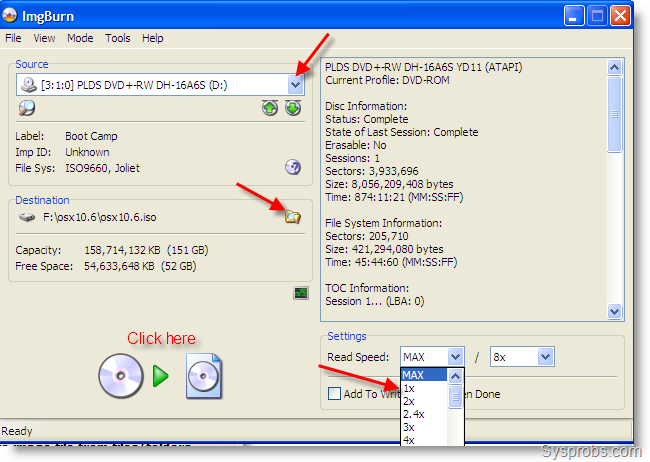The image size is (650, 462).
Task: Click the image file destination icon
Action: coord(204,376)
